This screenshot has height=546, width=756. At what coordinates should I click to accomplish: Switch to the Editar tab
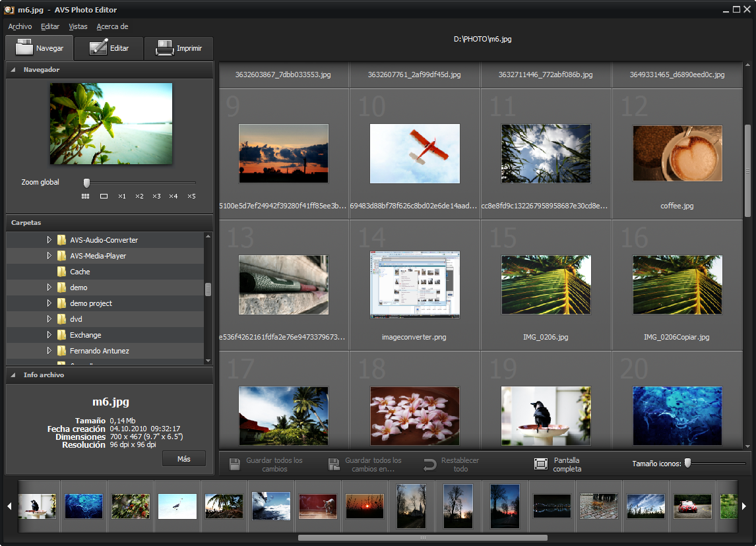(109, 48)
